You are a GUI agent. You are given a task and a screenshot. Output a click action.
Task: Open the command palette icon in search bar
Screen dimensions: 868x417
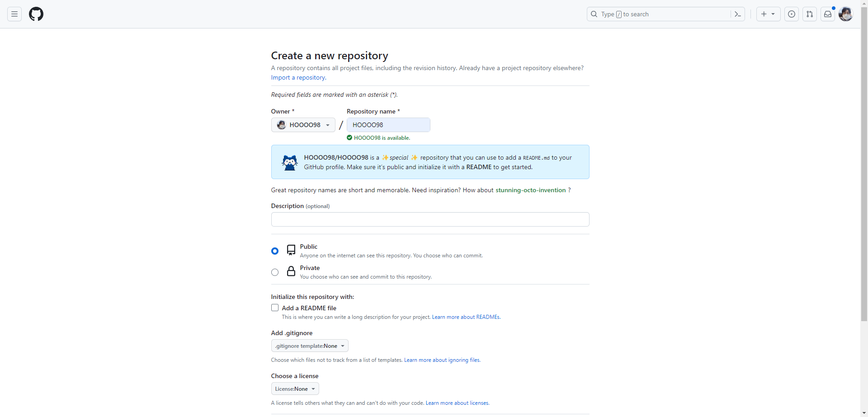click(737, 14)
